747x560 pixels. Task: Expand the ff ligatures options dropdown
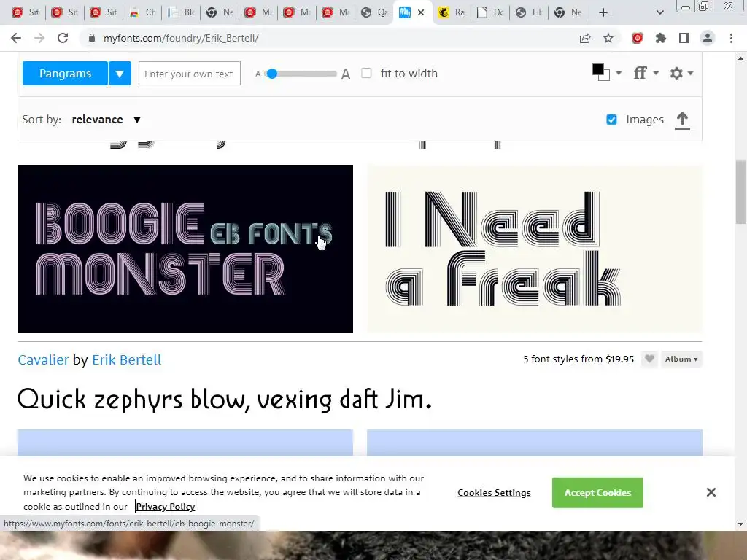coord(646,73)
